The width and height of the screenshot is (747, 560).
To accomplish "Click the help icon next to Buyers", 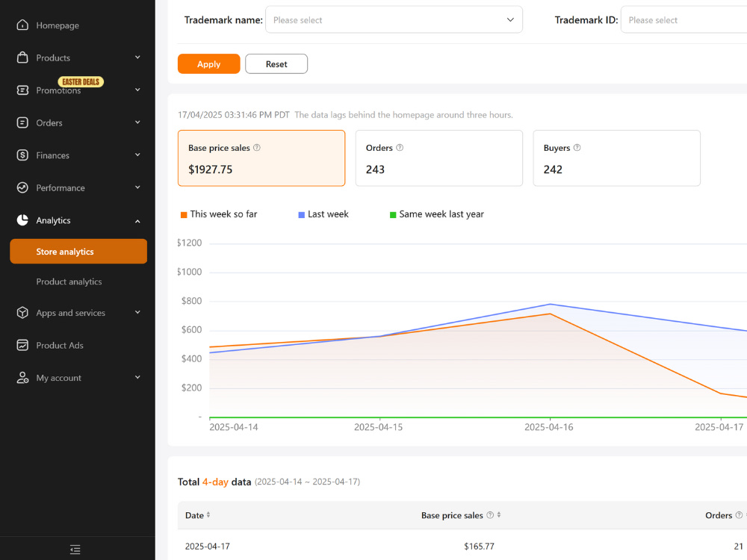I will (577, 148).
